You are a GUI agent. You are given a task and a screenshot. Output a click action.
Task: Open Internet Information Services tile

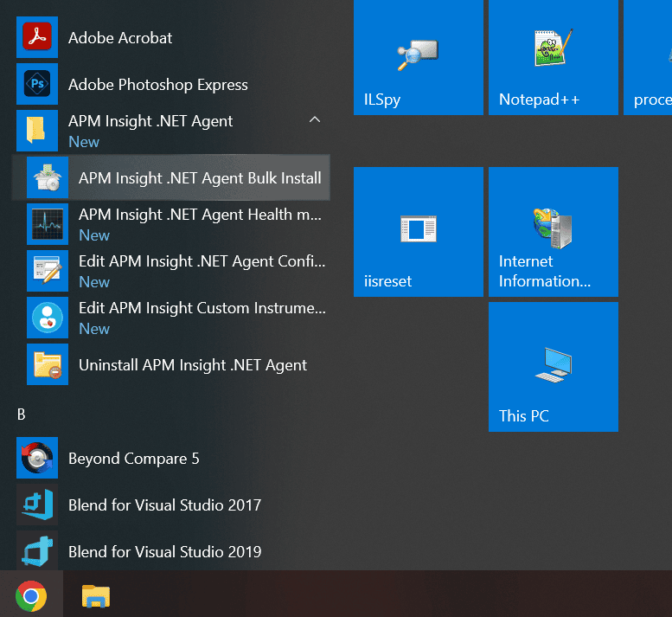(x=553, y=232)
